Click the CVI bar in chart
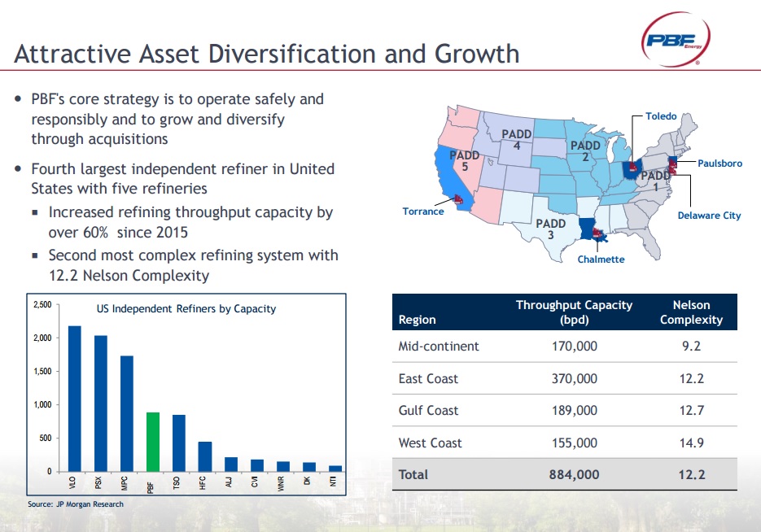The width and height of the screenshot is (761, 532). [257, 465]
